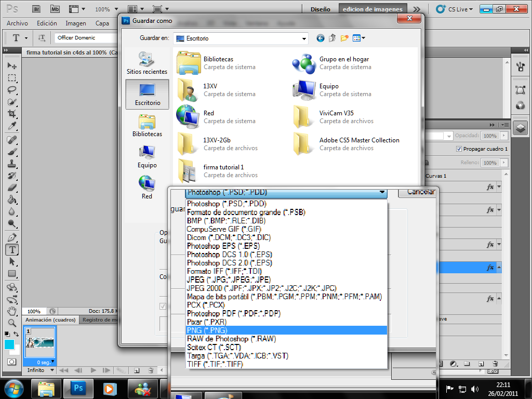
Task: Launch Adobe Bridge from the top bar
Action: click(36, 9)
